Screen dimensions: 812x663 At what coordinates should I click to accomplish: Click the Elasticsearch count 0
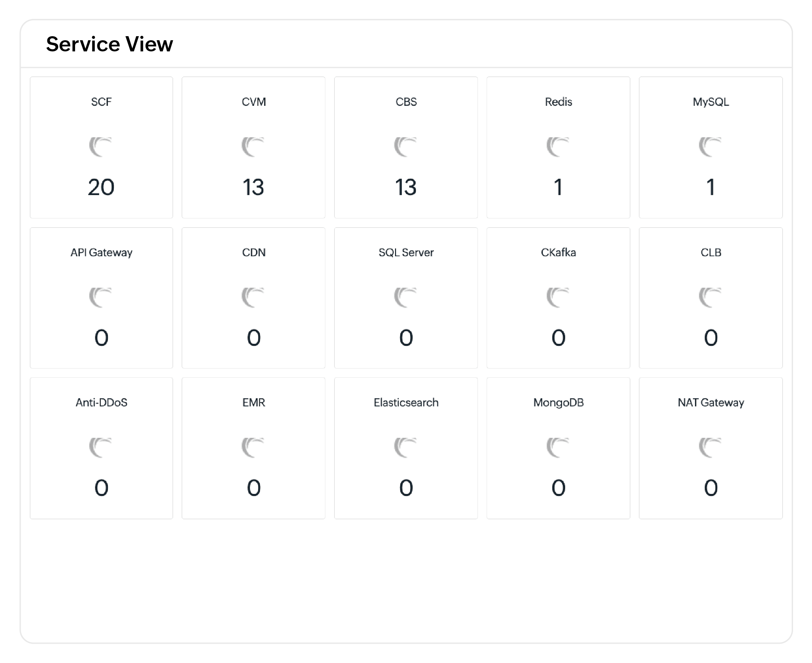pyautogui.click(x=406, y=488)
